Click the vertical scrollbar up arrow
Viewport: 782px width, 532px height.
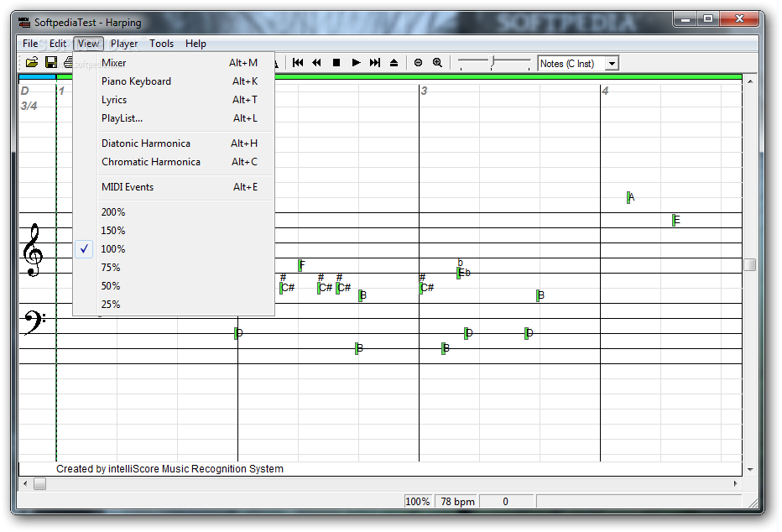point(749,81)
